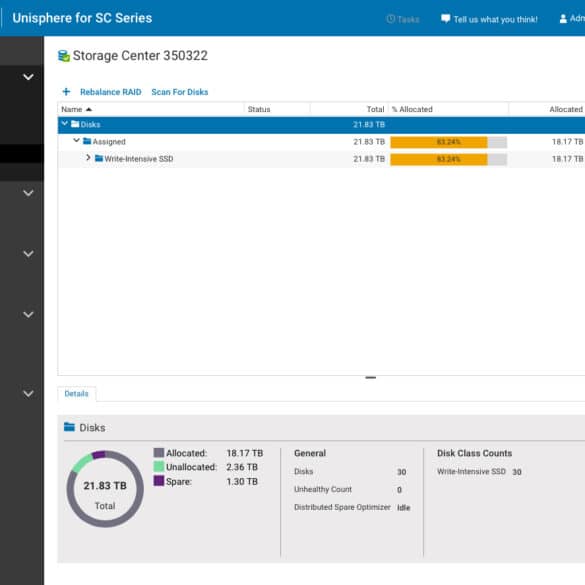Click the Name column sort arrow

click(x=88, y=109)
